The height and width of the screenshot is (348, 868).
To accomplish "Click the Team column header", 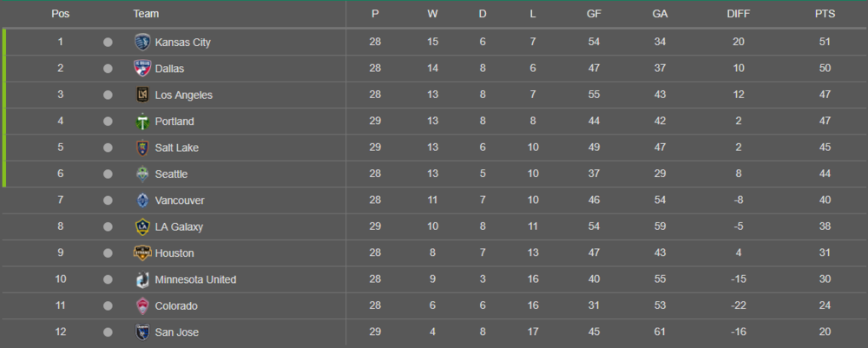I will point(146,15).
